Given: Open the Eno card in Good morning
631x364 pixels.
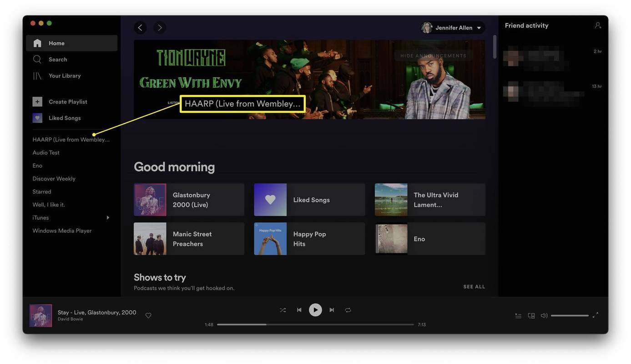Looking at the screenshot, I should click(x=430, y=239).
